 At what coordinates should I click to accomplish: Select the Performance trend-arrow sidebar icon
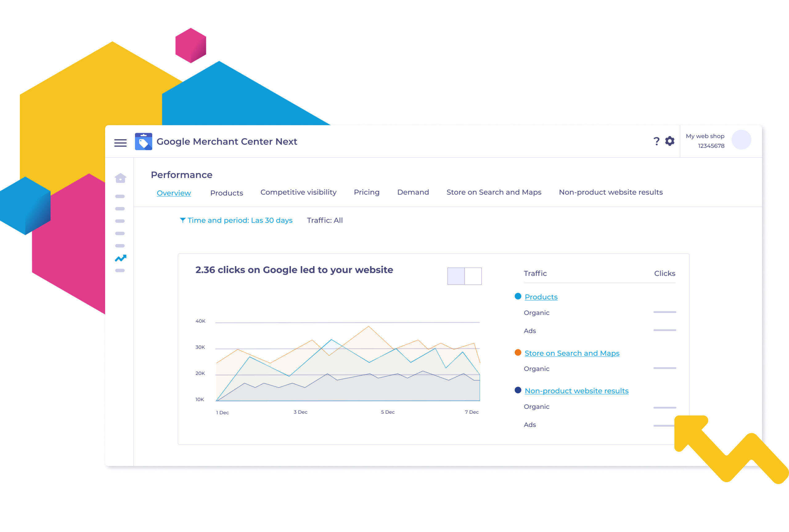tap(121, 258)
